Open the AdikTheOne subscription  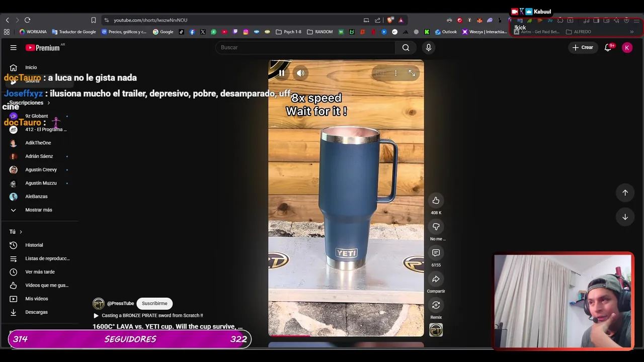click(38, 143)
